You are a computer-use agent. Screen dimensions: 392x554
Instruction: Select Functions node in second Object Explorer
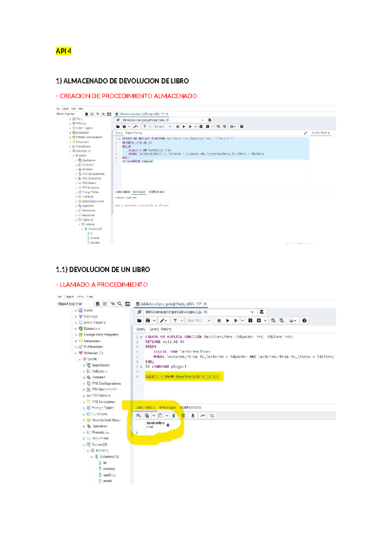(99, 414)
